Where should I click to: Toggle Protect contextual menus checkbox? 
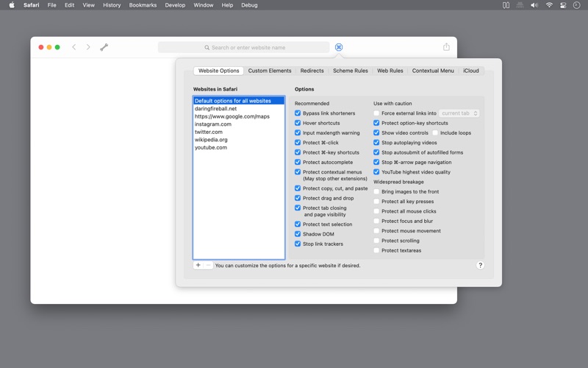click(298, 171)
